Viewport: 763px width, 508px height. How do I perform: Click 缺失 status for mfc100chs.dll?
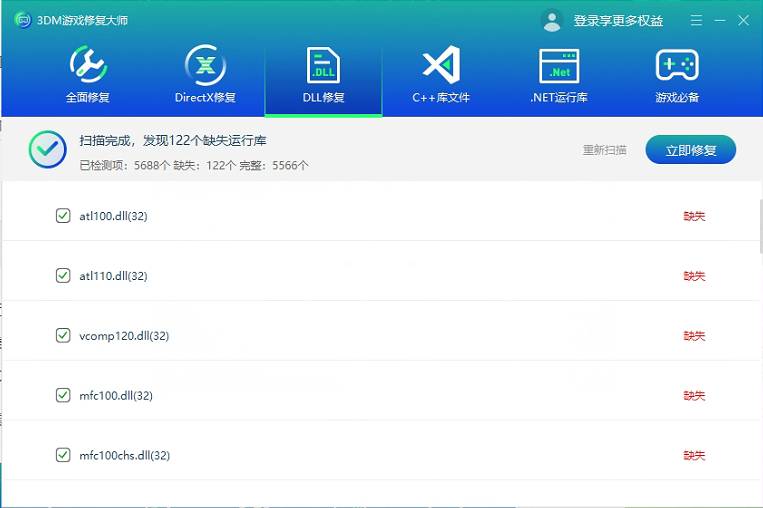[694, 455]
